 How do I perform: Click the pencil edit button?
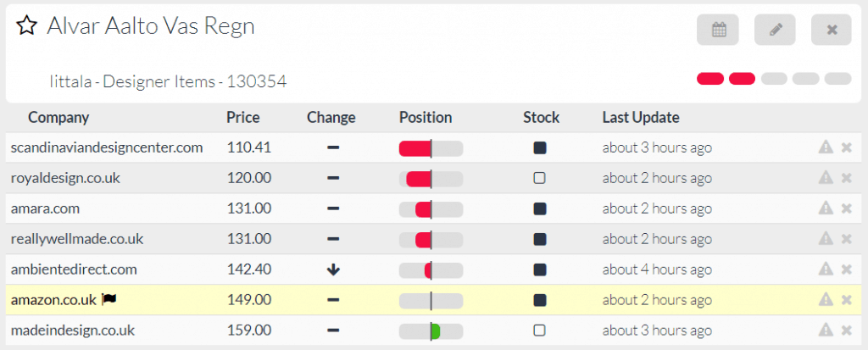(775, 30)
